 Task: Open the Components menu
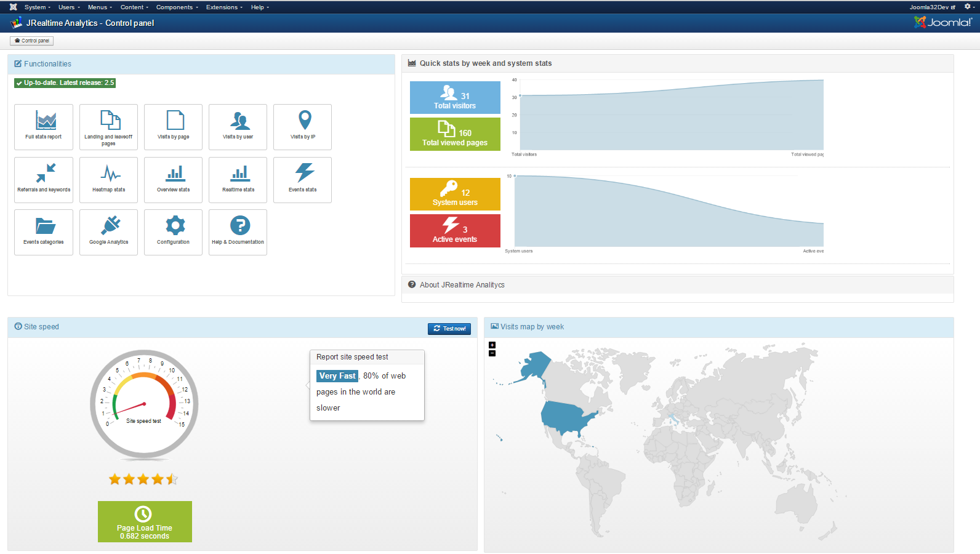point(177,7)
